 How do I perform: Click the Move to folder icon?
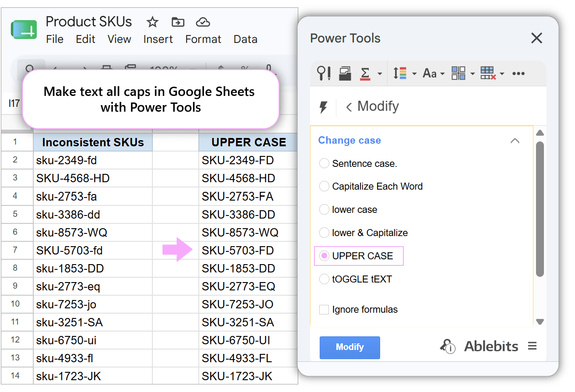[x=178, y=22]
